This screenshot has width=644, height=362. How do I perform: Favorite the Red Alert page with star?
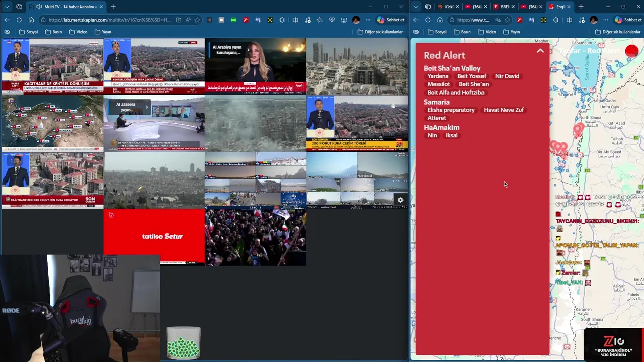[507, 20]
